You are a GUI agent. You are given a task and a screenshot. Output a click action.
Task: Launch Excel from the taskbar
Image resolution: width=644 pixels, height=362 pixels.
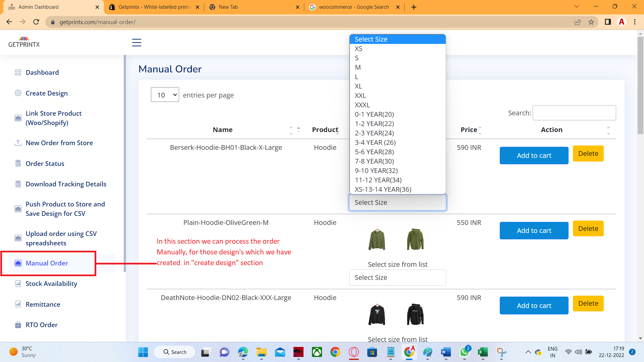pos(483,352)
